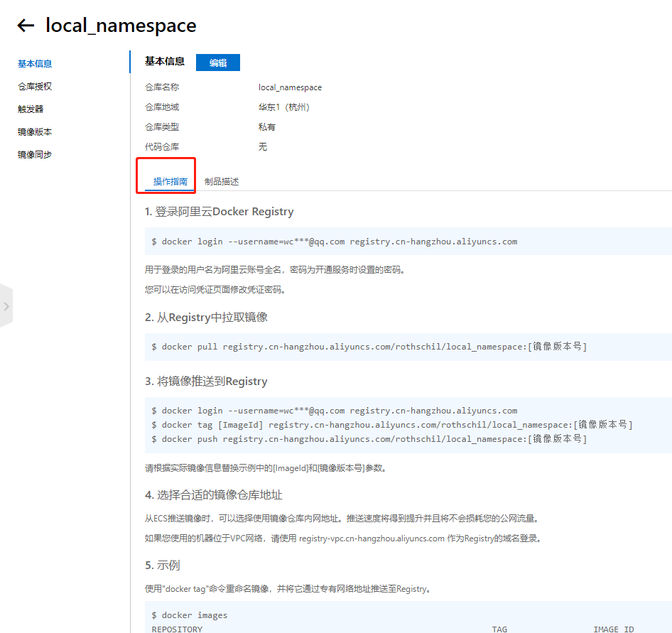This screenshot has height=633, width=672.
Task: Click the heading 5. 示例
Action: pyautogui.click(x=163, y=566)
